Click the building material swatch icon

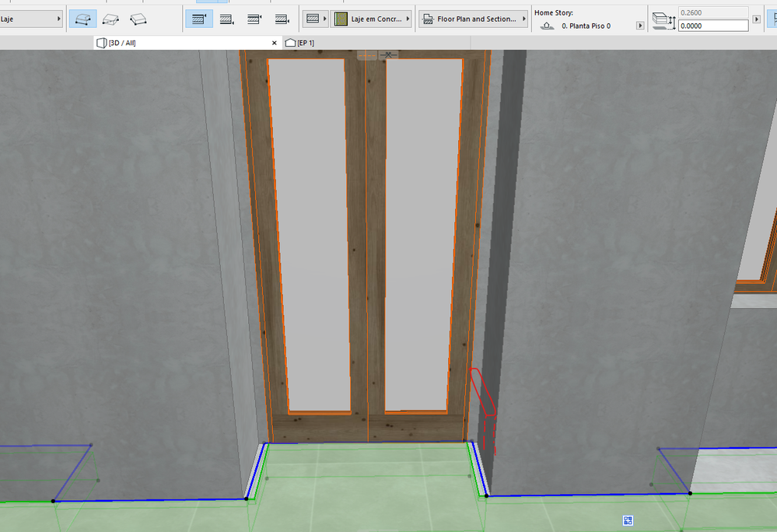point(341,19)
